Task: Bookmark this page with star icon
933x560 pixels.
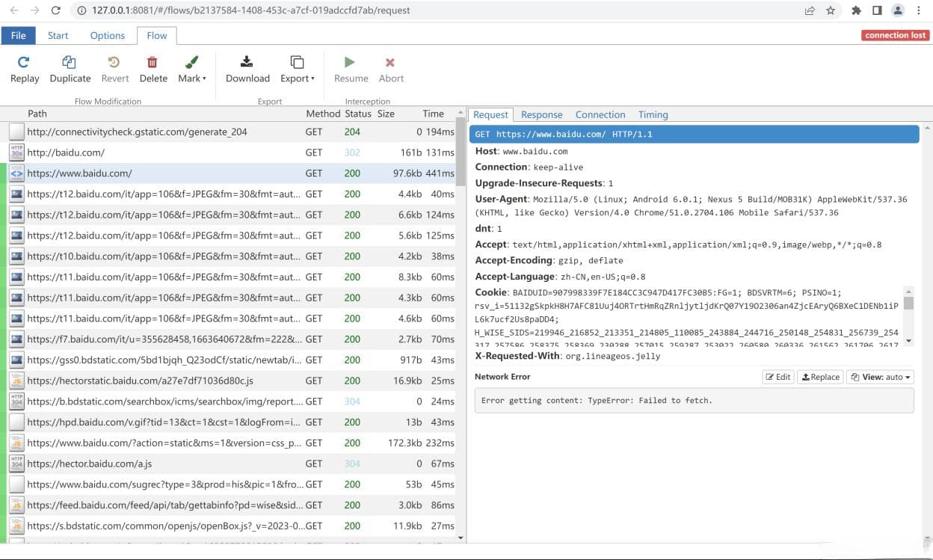Action: [x=831, y=10]
